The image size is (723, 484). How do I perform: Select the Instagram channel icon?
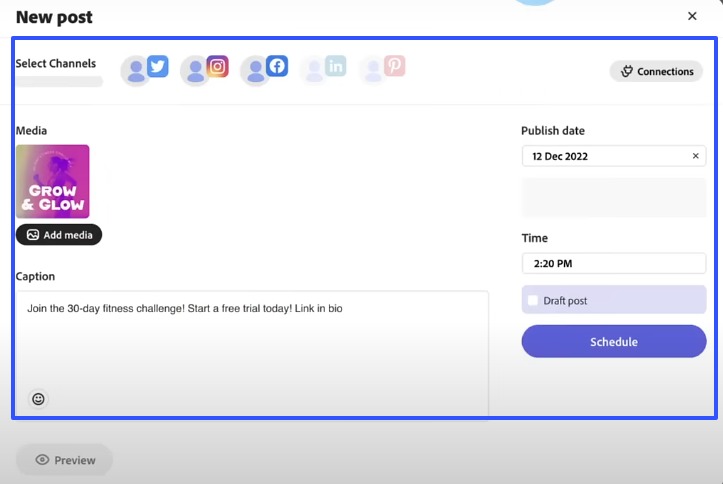pos(205,69)
